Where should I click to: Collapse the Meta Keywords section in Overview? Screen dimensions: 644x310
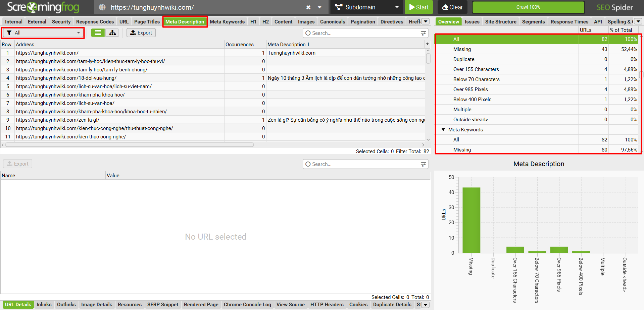pos(443,129)
